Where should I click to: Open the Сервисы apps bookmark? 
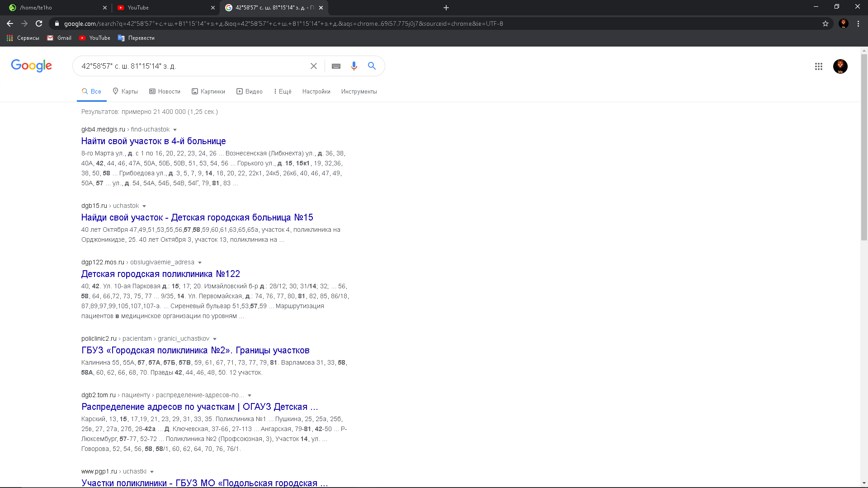[x=23, y=38]
